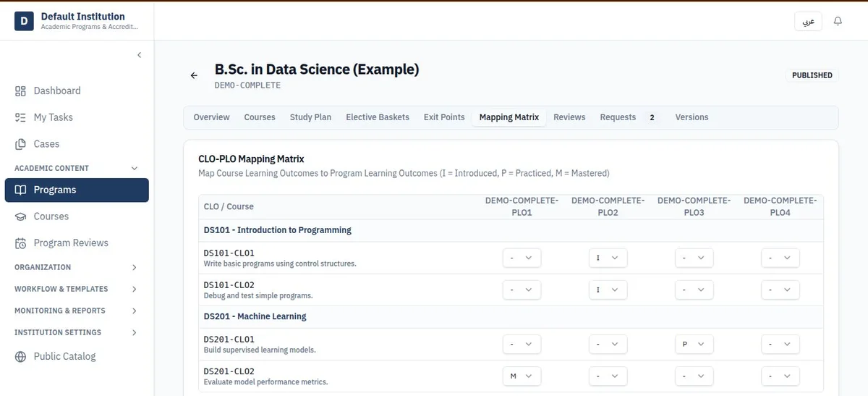Open DS201-CLO2 PLO3 mapping dropdown
The height and width of the screenshot is (396, 868).
click(694, 376)
